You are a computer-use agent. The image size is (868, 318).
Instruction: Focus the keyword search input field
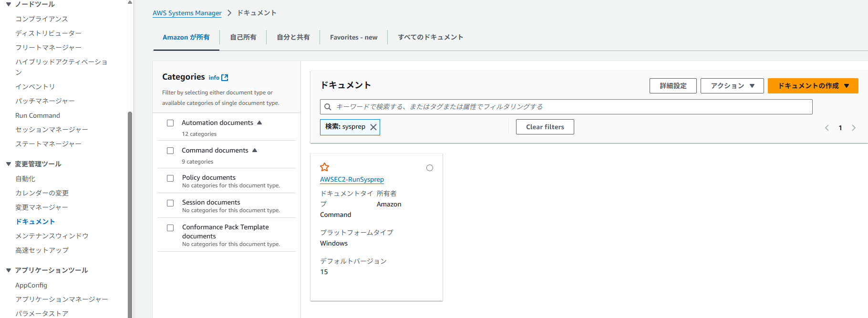pos(566,107)
